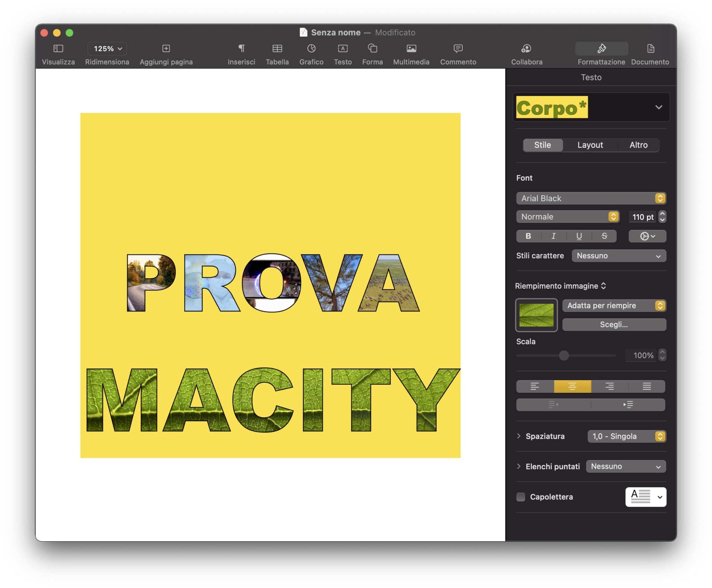
Task: Click the green leaf image fill thumbnail
Action: point(536,315)
